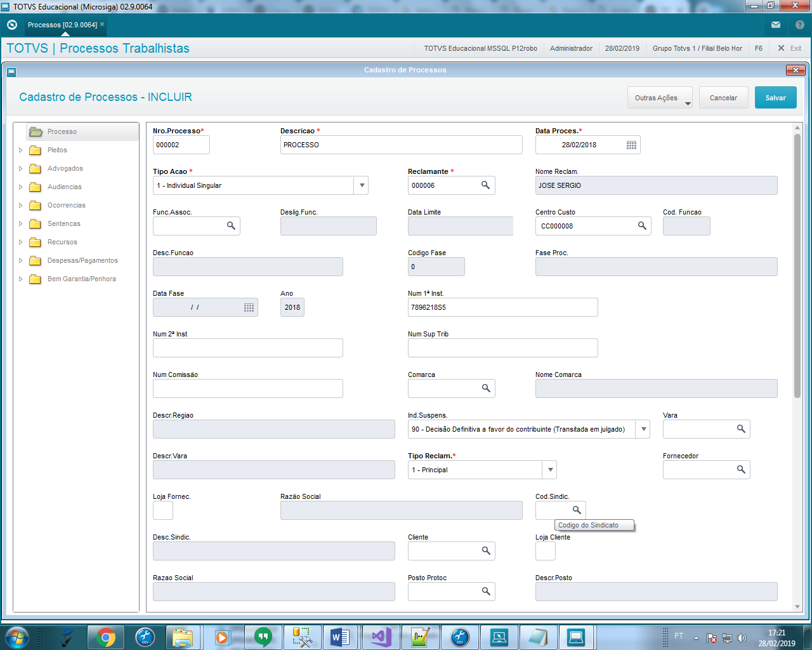The image size is (812, 650).
Task: Open the Centro Custo lookup magnifier
Action: [x=642, y=226]
